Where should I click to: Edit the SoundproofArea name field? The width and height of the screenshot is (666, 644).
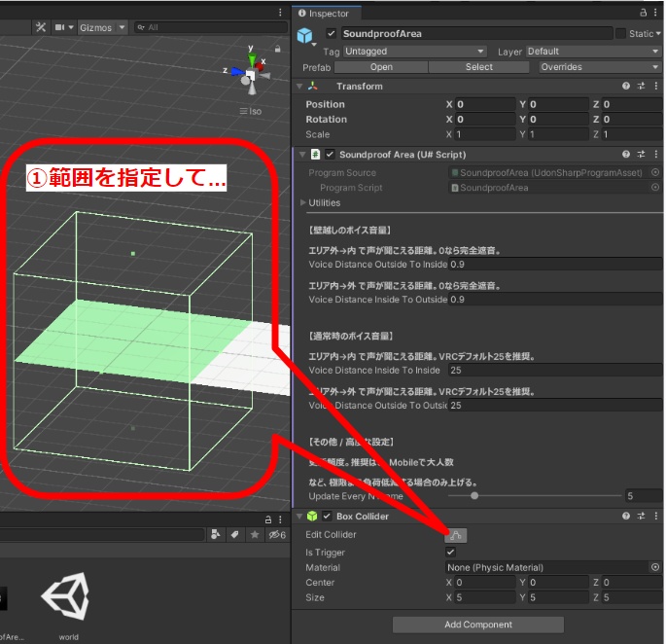click(476, 34)
